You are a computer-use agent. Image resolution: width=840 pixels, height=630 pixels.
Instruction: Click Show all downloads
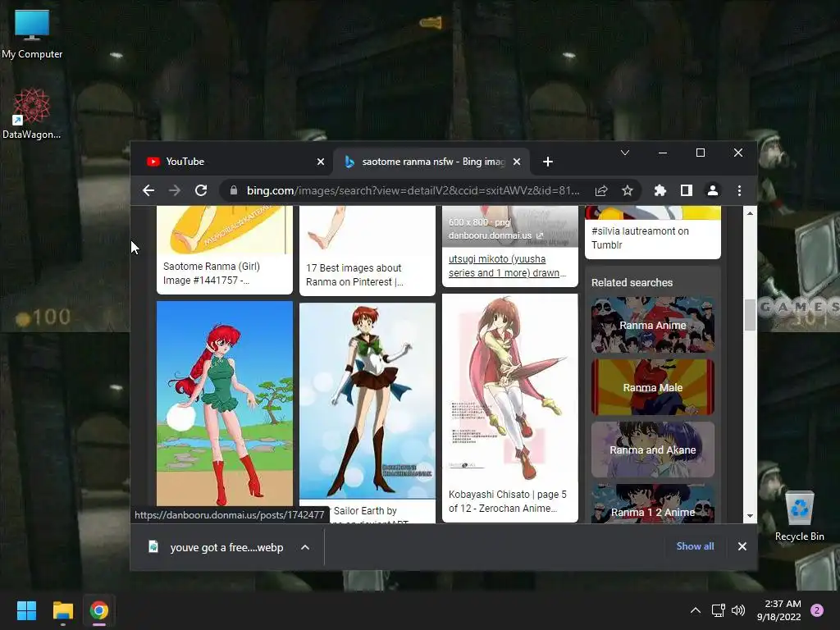[695, 546]
